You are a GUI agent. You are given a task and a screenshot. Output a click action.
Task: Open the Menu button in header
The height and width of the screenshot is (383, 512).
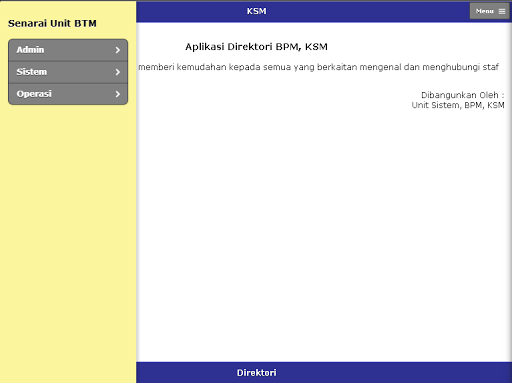pos(490,11)
